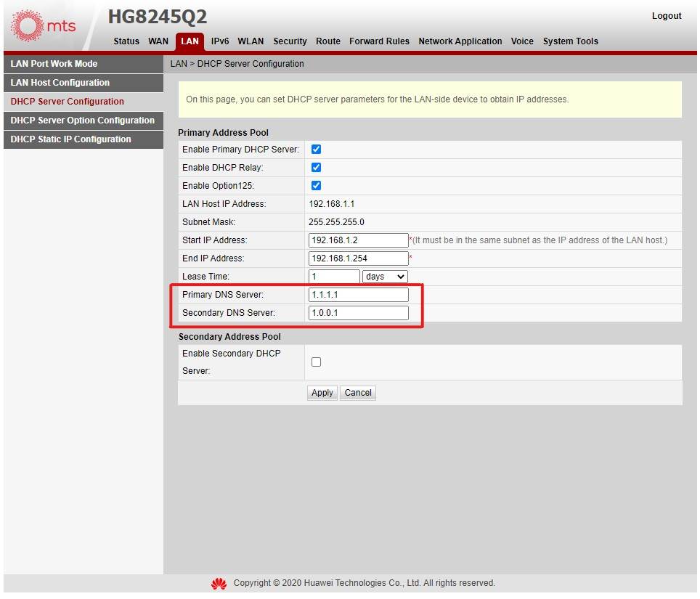Click the Start IP Address field
This screenshot has width=700, height=599.
358,240
